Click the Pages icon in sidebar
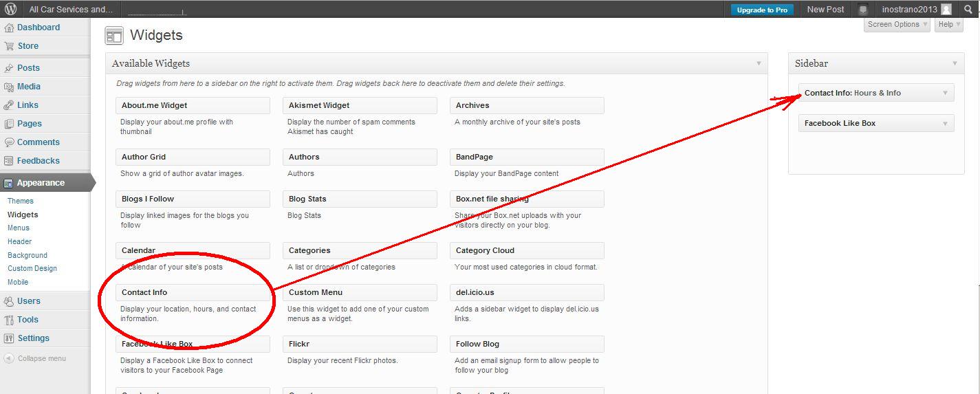 click(x=9, y=124)
